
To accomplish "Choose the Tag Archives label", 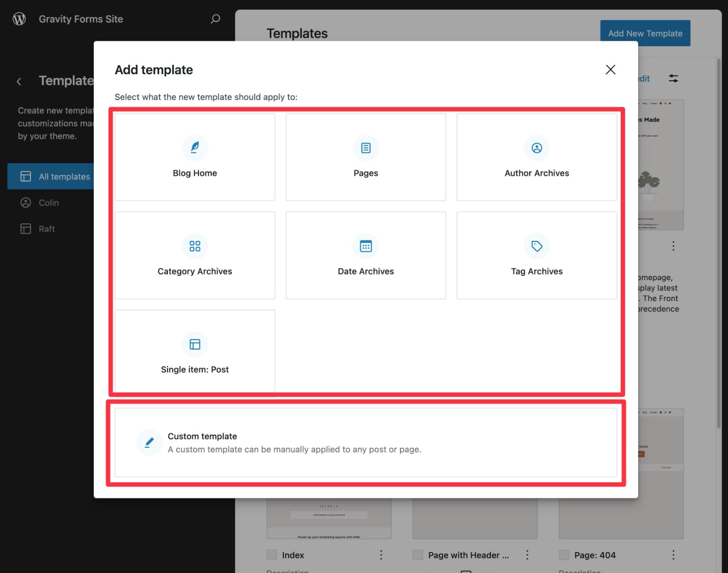I will (x=537, y=271).
